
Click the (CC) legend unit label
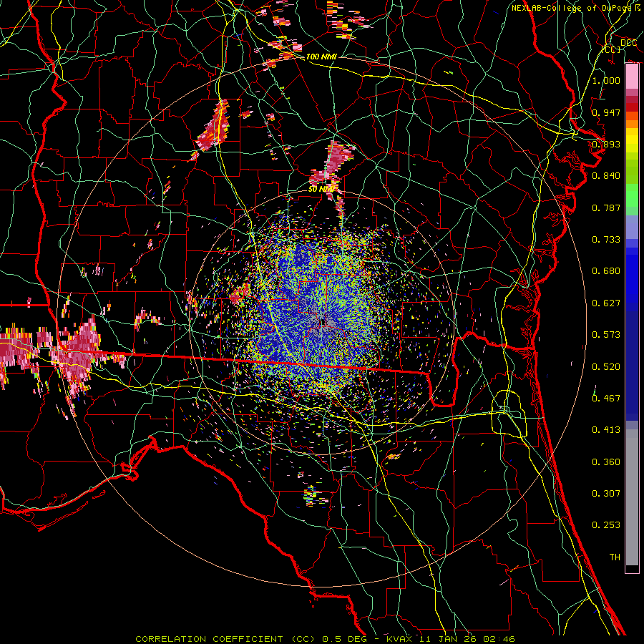coord(611,49)
